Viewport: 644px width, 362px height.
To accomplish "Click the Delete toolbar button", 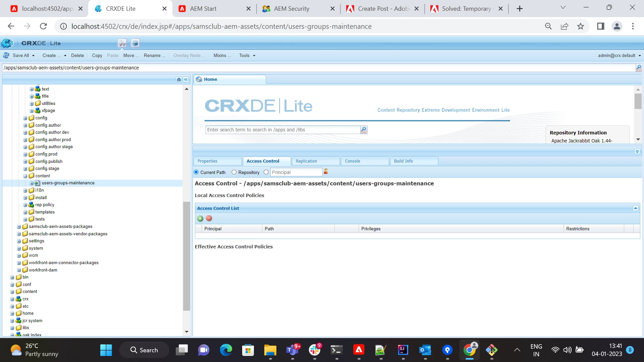I will 77,56.
